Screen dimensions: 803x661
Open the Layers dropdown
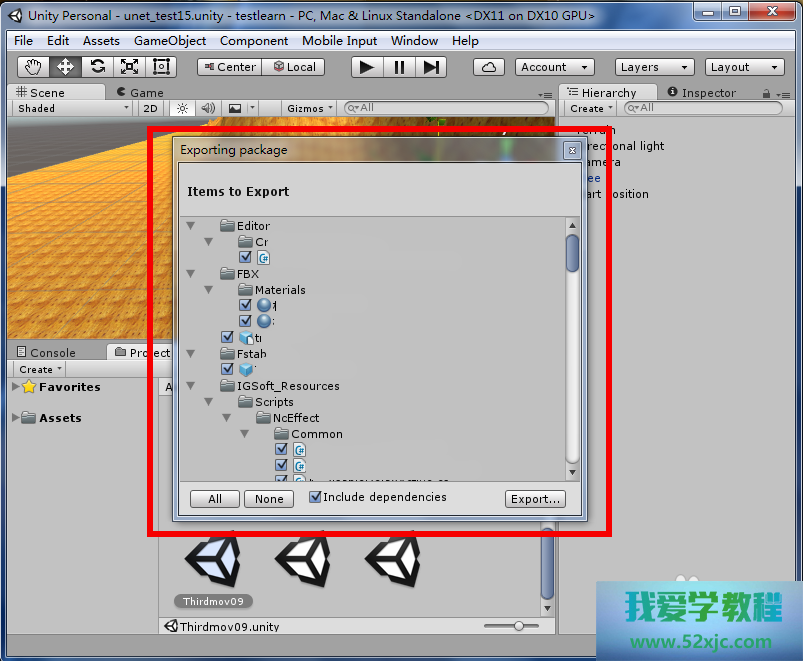coord(654,67)
